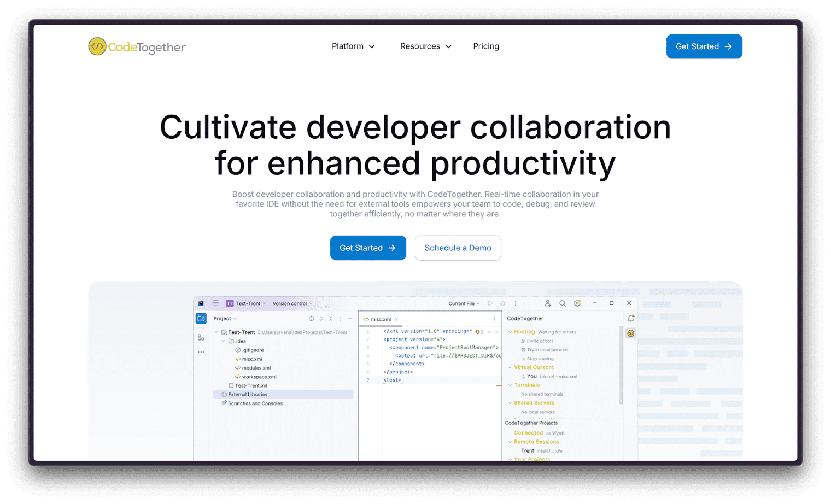This screenshot has height=504, width=831.
Task: Click the 'No shared terminals' text
Action: (x=542, y=394)
